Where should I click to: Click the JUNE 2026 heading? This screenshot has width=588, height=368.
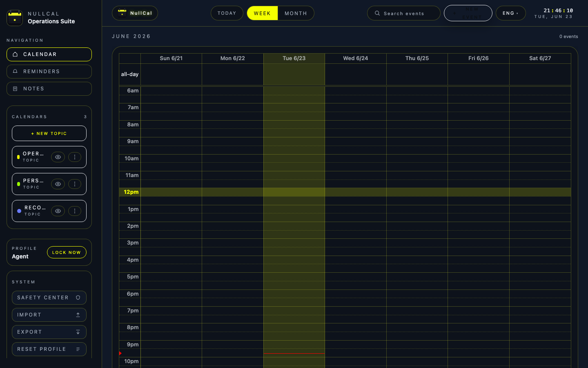coord(131,36)
